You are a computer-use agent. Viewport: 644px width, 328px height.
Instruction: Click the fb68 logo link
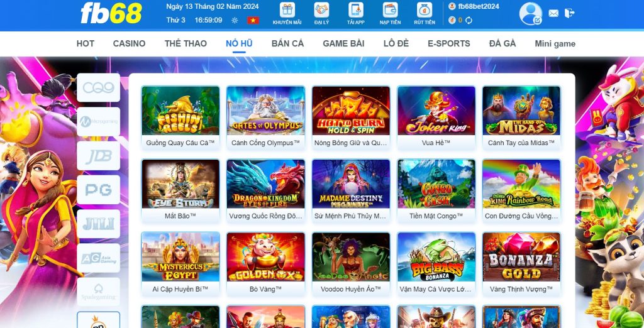(111, 13)
